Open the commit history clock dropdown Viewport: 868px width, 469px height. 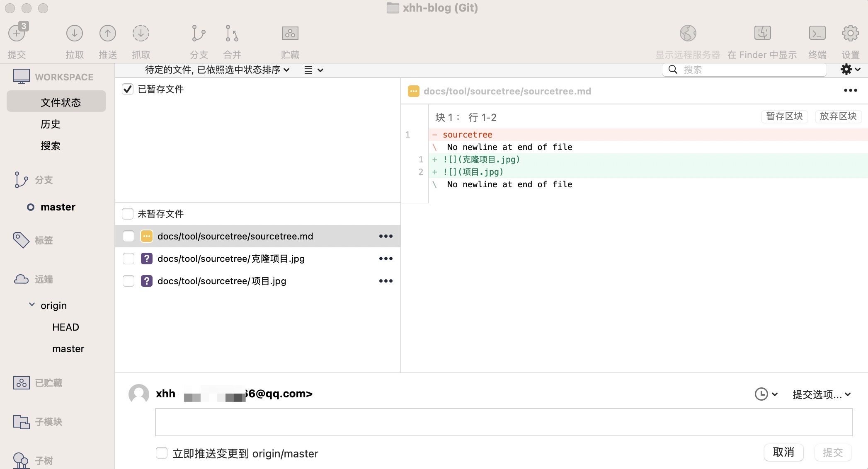coord(766,394)
